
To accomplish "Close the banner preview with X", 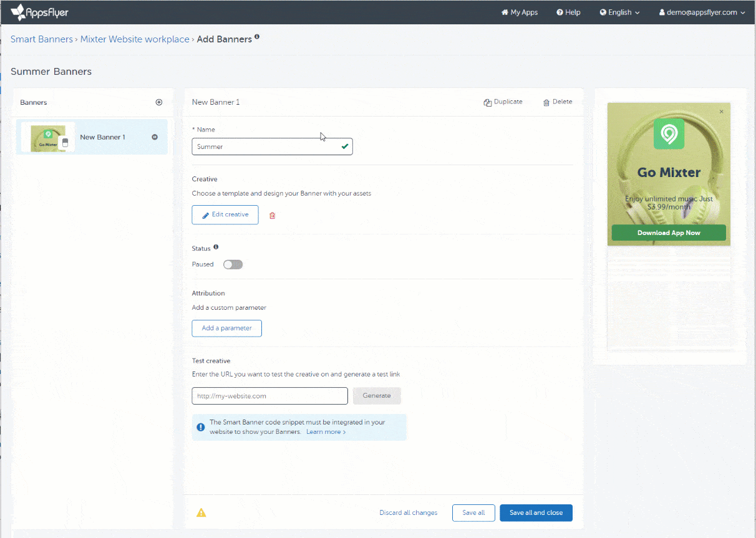I will [x=722, y=112].
